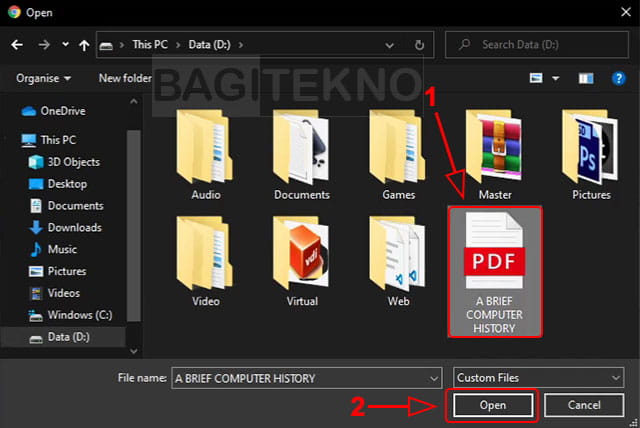Select This PC in the address path

click(150, 44)
